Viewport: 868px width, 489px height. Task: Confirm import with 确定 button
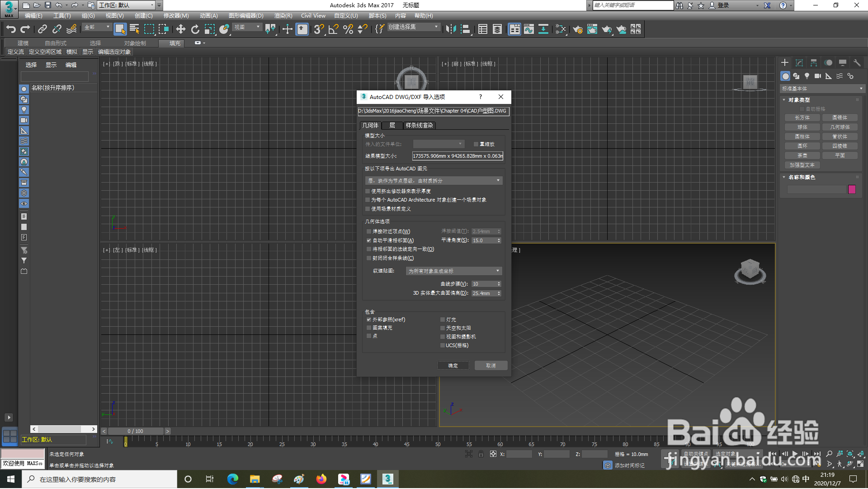click(453, 366)
